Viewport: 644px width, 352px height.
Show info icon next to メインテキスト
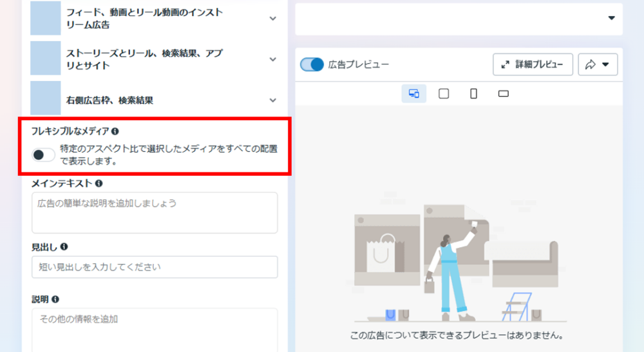pos(99,183)
